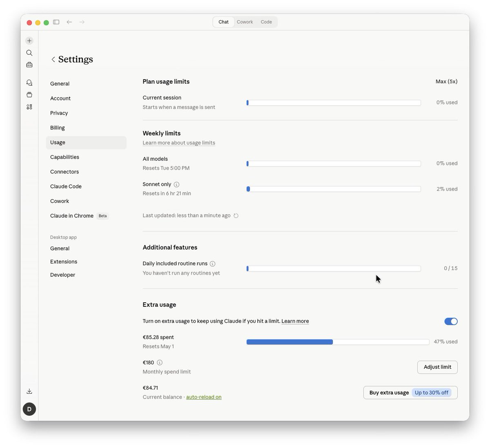Open Developer settings
This screenshot has width=490, height=448.
point(86,275)
